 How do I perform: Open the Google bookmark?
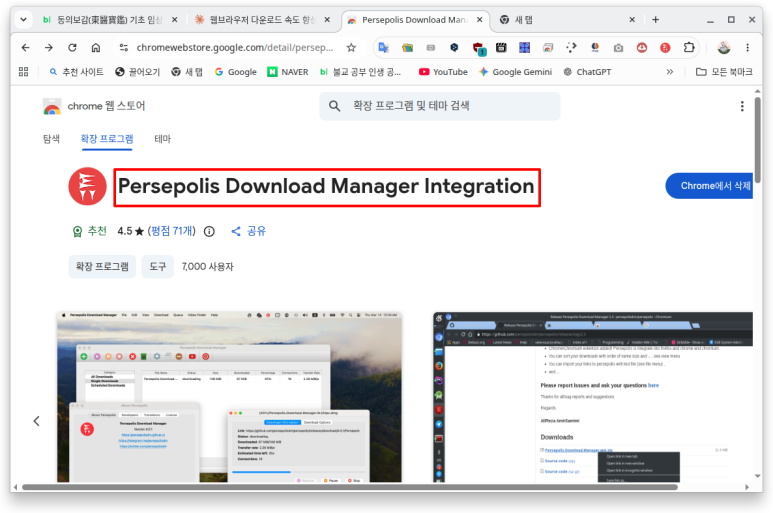pyautogui.click(x=236, y=72)
